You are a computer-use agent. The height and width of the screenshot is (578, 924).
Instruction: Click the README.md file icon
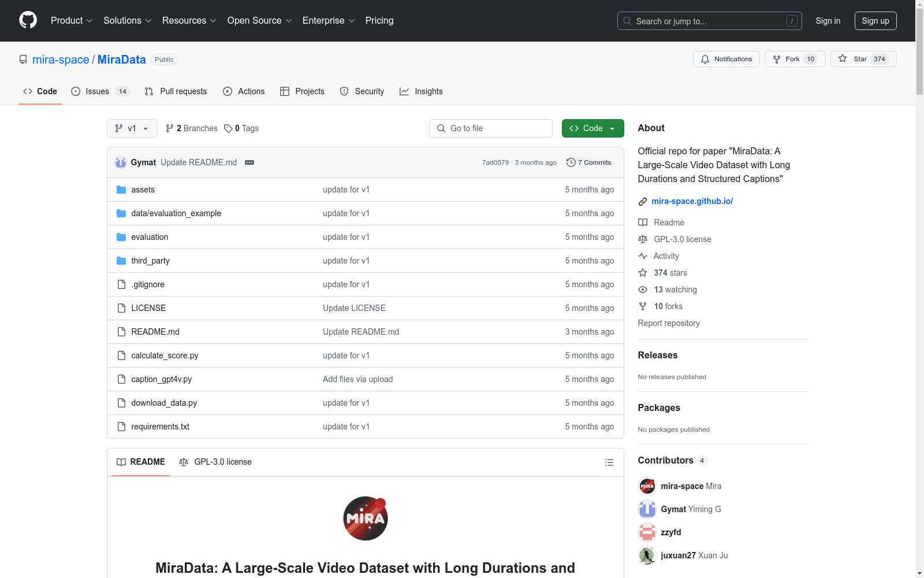[121, 332]
